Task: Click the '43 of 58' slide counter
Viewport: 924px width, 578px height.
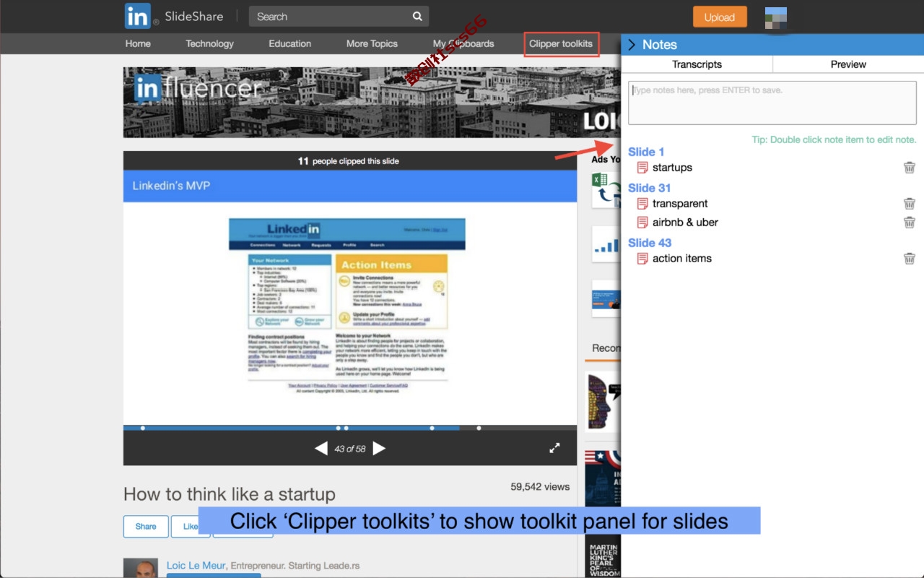Action: 350,449
